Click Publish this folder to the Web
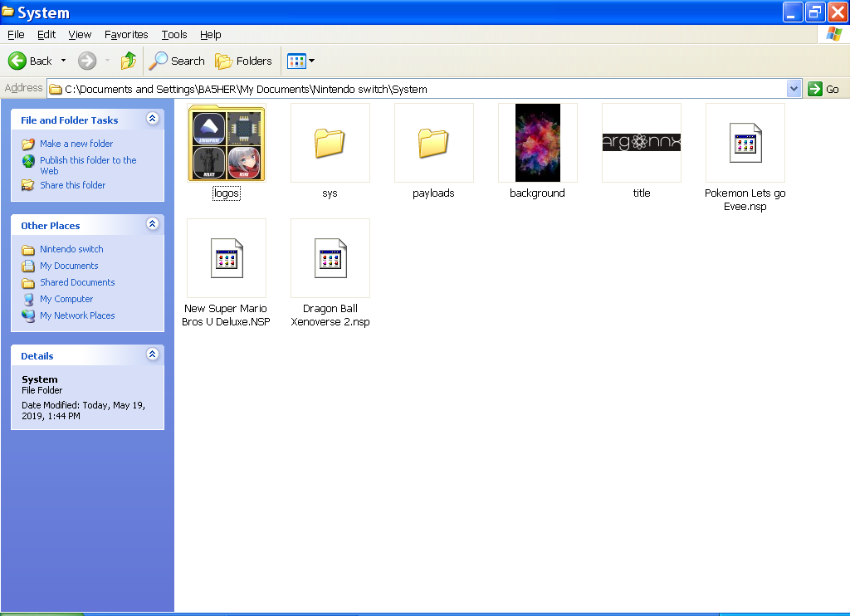850x616 pixels. tap(88, 165)
